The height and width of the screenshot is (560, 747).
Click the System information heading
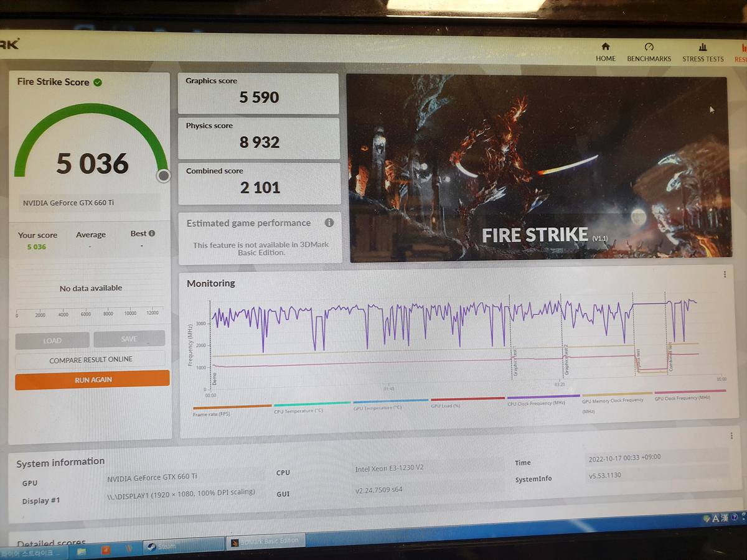60,462
